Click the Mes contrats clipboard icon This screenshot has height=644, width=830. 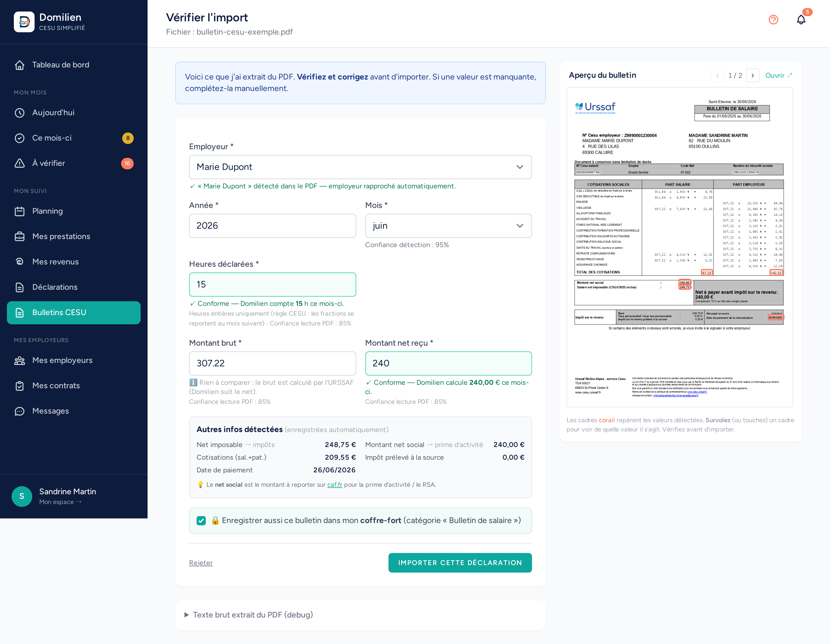pyautogui.click(x=19, y=386)
